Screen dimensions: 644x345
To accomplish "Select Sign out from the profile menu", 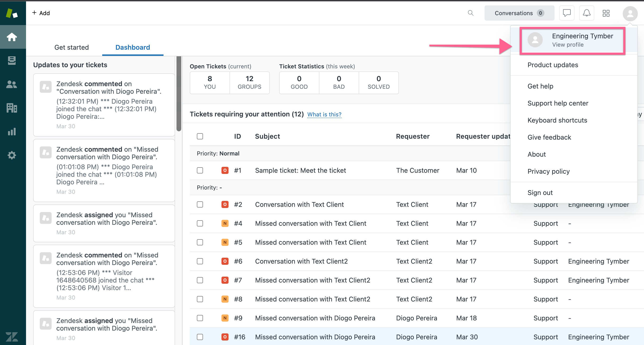I will tap(540, 193).
